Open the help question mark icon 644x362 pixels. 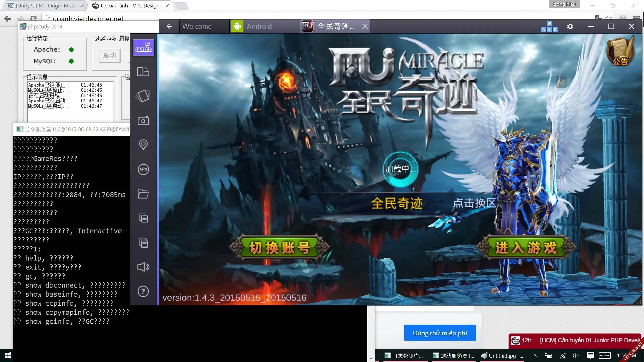pyautogui.click(x=143, y=291)
